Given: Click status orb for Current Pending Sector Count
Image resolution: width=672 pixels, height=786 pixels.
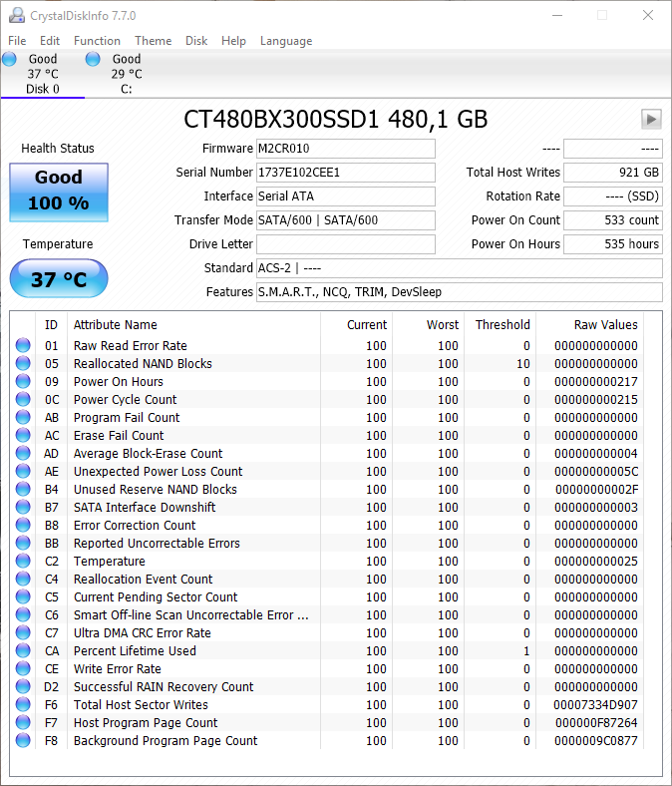Looking at the screenshot, I should [x=23, y=596].
